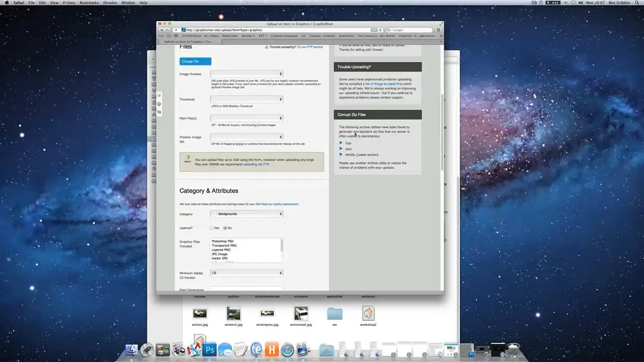Click the Pixel Dimensions input field

247,289
